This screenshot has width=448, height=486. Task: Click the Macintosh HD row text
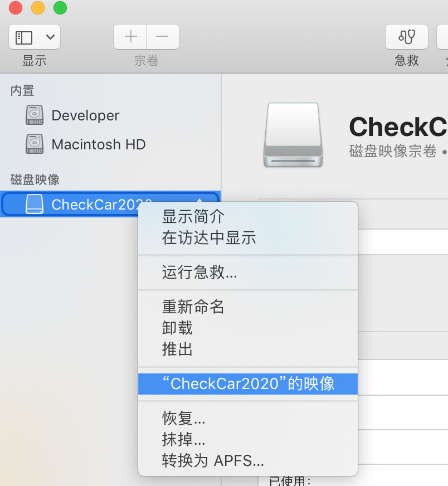(99, 144)
